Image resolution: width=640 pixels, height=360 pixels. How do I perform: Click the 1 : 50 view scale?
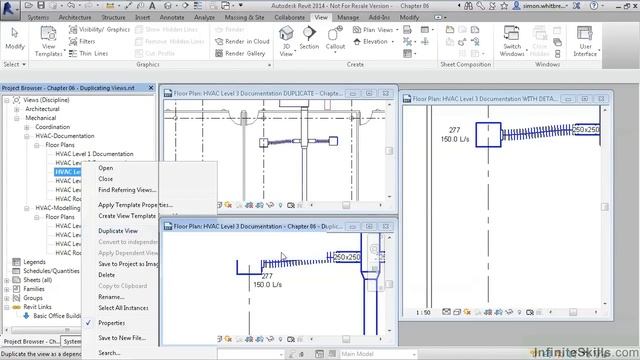(x=423, y=312)
